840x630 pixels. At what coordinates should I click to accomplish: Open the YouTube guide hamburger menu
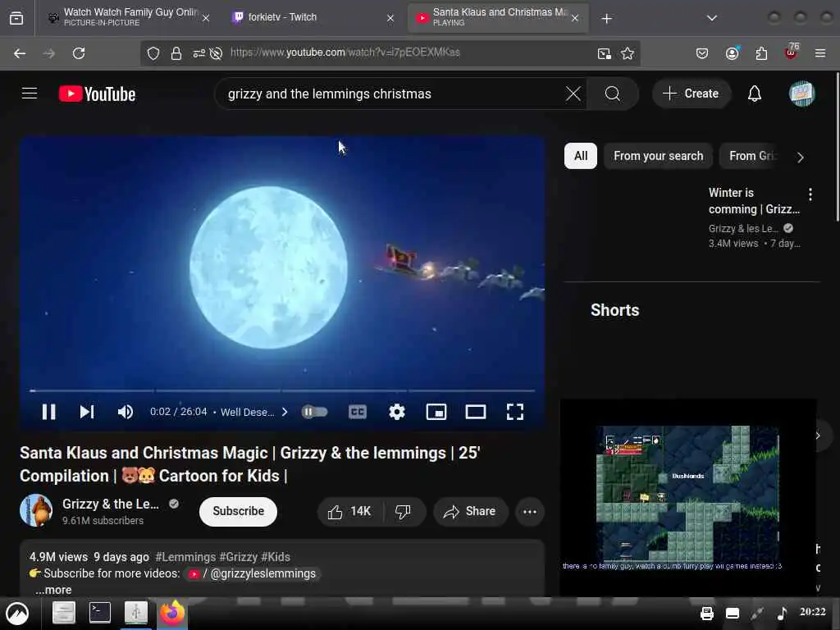coord(30,94)
